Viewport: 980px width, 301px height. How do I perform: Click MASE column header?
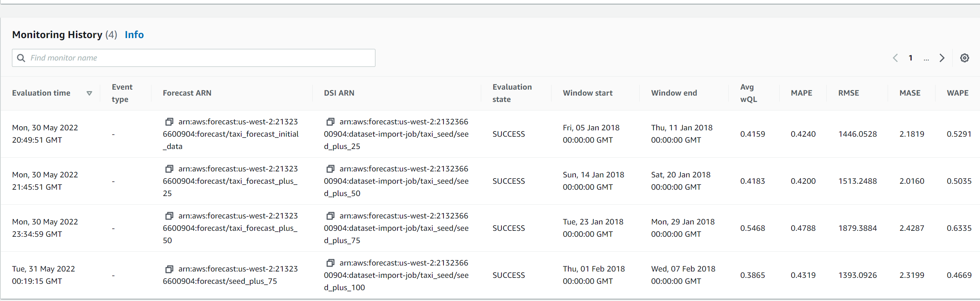910,93
